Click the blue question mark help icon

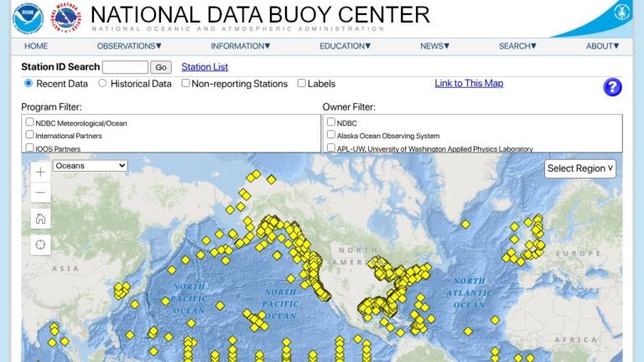coord(612,87)
